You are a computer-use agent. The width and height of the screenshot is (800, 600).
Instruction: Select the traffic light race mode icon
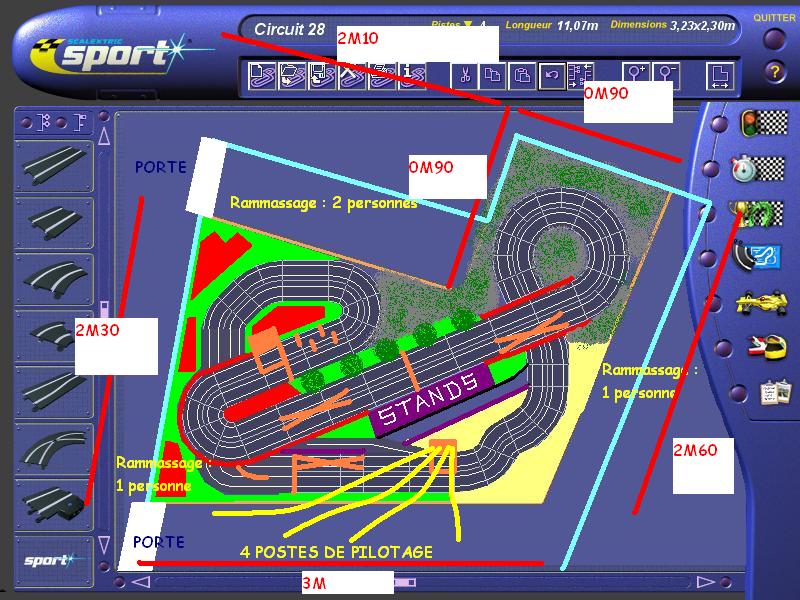click(762, 123)
